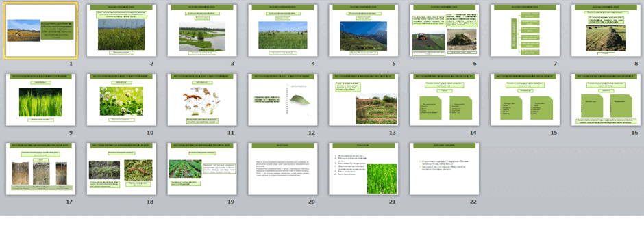Select slide 21 with numbered list
The image size is (644, 249).
(364, 168)
